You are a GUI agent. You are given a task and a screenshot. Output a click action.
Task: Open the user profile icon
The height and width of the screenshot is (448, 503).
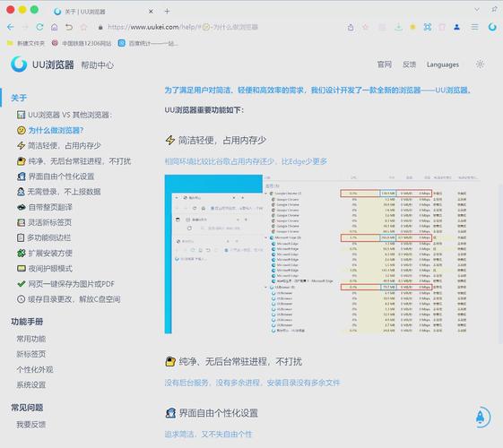point(456,27)
